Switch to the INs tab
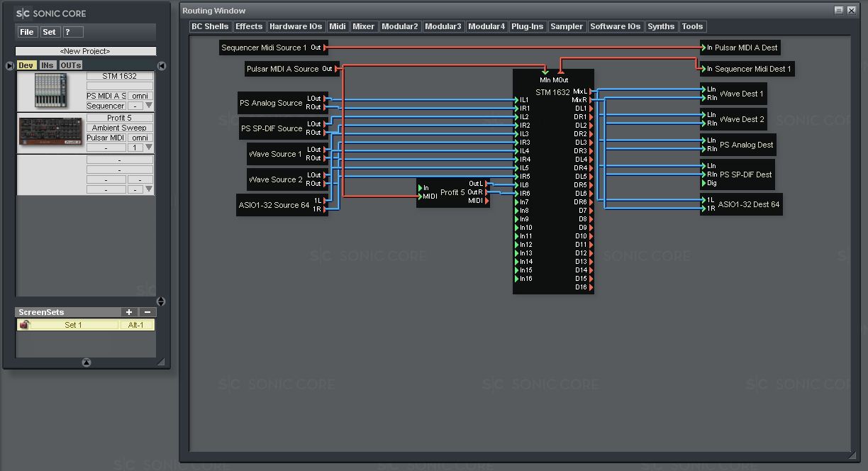 click(x=48, y=65)
